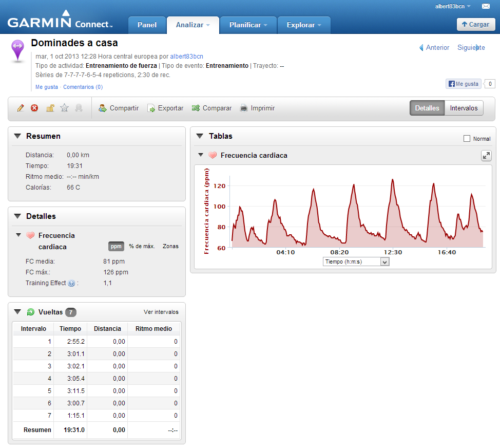Mark activity as favorite with star icon
This screenshot has width=500, height=448.
pos(64,108)
